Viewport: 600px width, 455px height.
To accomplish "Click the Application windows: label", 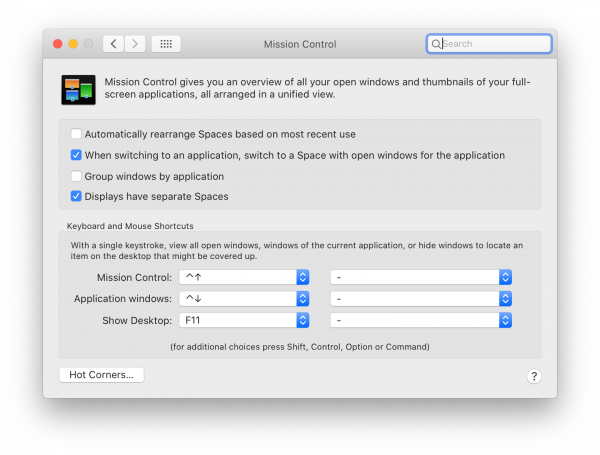I will click(123, 299).
